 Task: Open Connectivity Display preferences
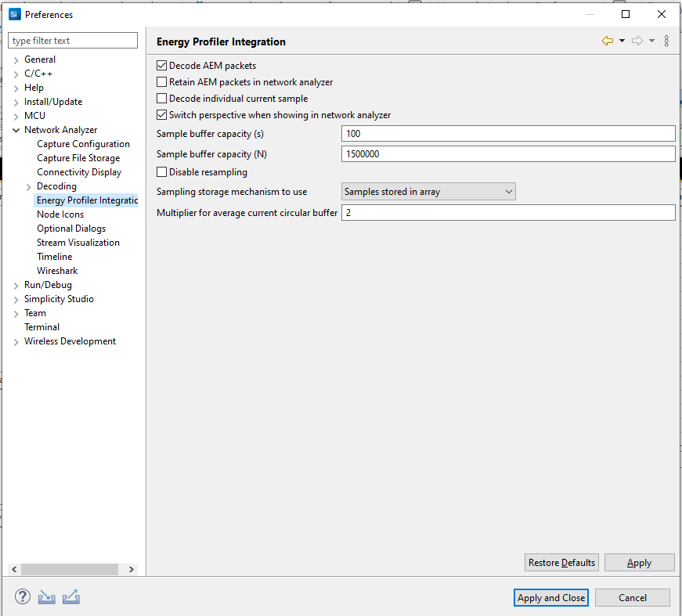(79, 172)
